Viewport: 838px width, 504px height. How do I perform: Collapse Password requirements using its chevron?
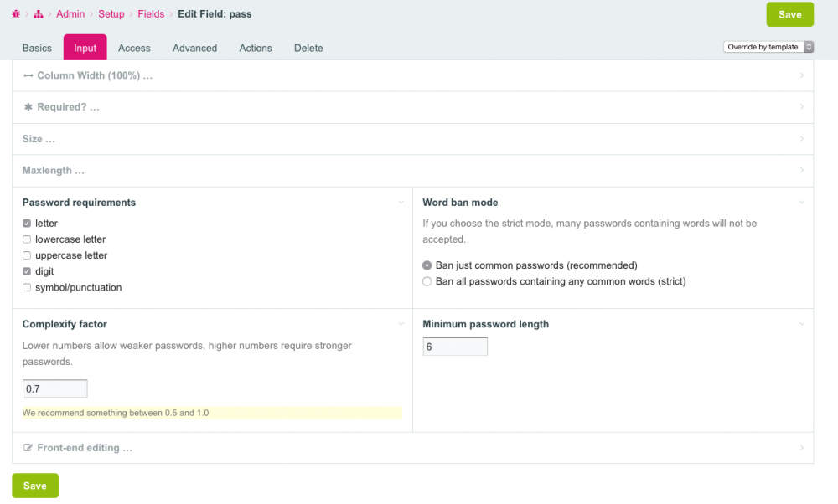(x=401, y=203)
